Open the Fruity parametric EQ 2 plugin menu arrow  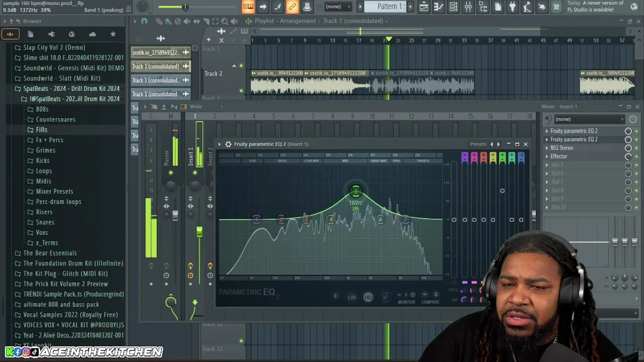pos(219,144)
